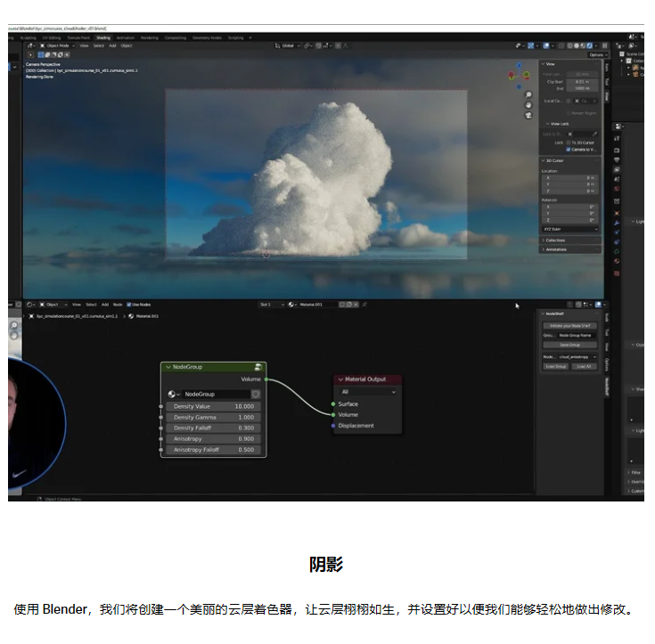Open the Global transform orientation dropdown
Image resolution: width=655 pixels, height=644 pixels.
(x=288, y=45)
